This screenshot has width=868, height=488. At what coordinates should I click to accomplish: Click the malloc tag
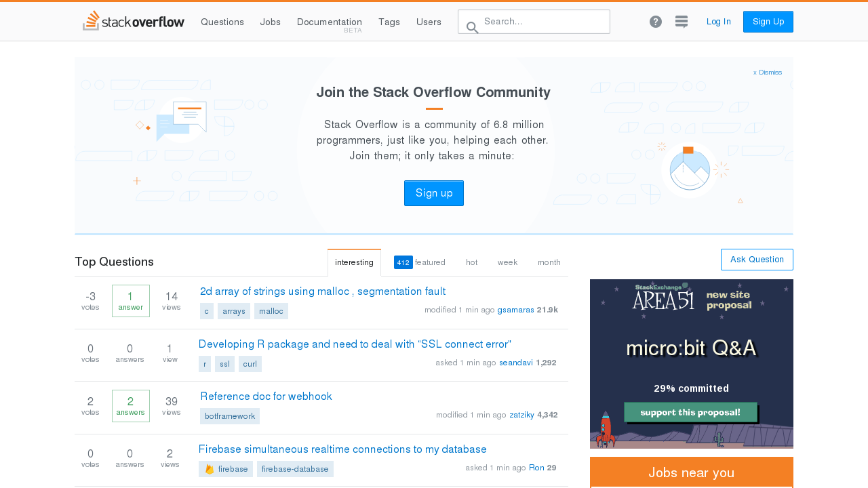pyautogui.click(x=271, y=311)
